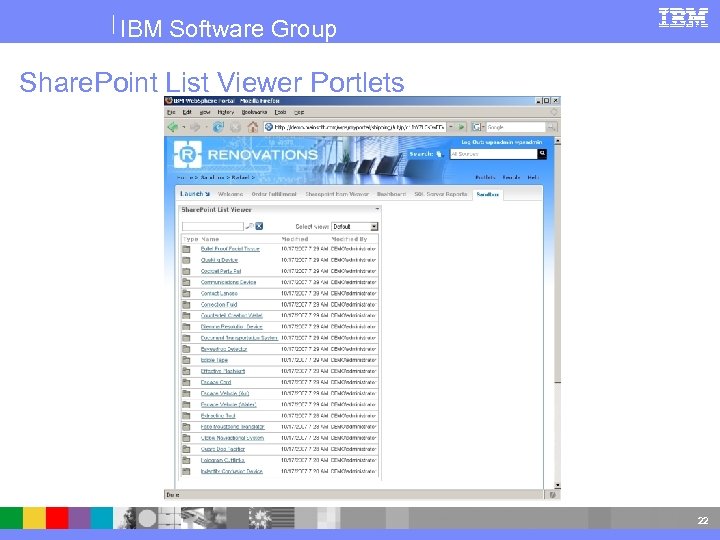Image resolution: width=720 pixels, height=540 pixels.
Task: Open the Edit menu
Action: click(187, 112)
